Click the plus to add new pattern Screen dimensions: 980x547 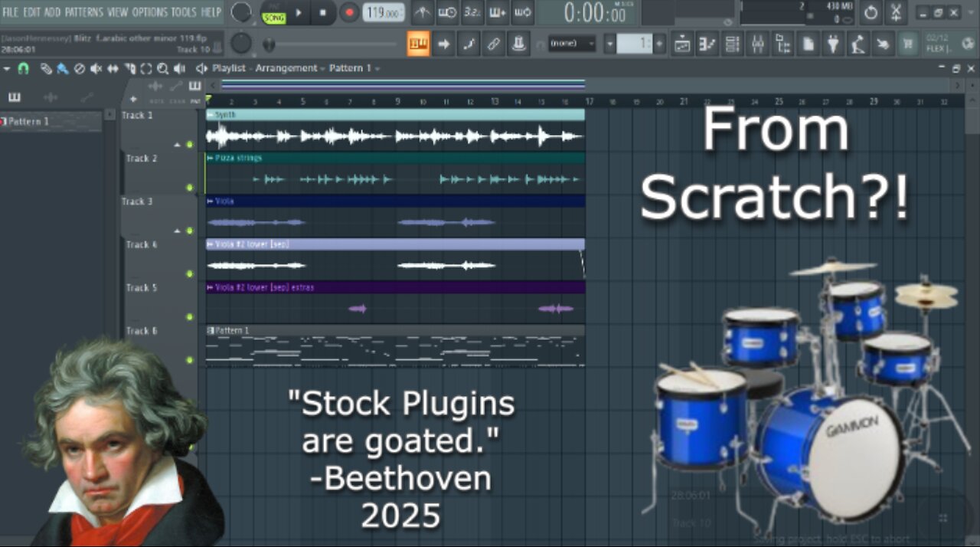click(660, 44)
